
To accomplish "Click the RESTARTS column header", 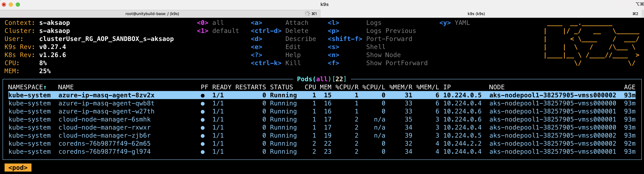I will (251, 87).
